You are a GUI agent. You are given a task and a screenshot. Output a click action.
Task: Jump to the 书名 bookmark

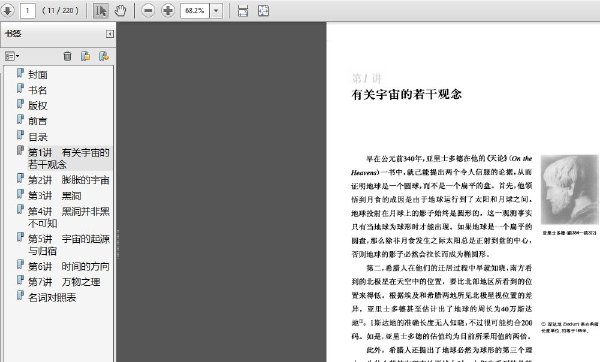pyautogui.click(x=38, y=90)
